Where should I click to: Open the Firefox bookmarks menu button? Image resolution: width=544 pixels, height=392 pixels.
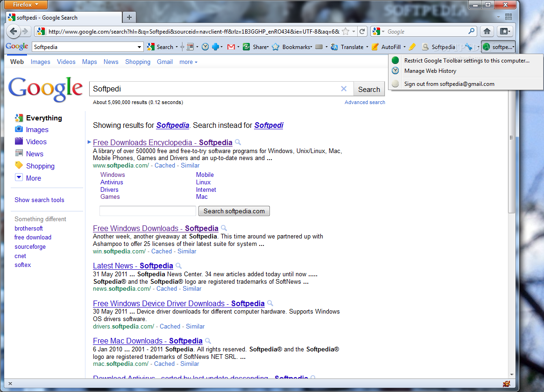coord(504,32)
